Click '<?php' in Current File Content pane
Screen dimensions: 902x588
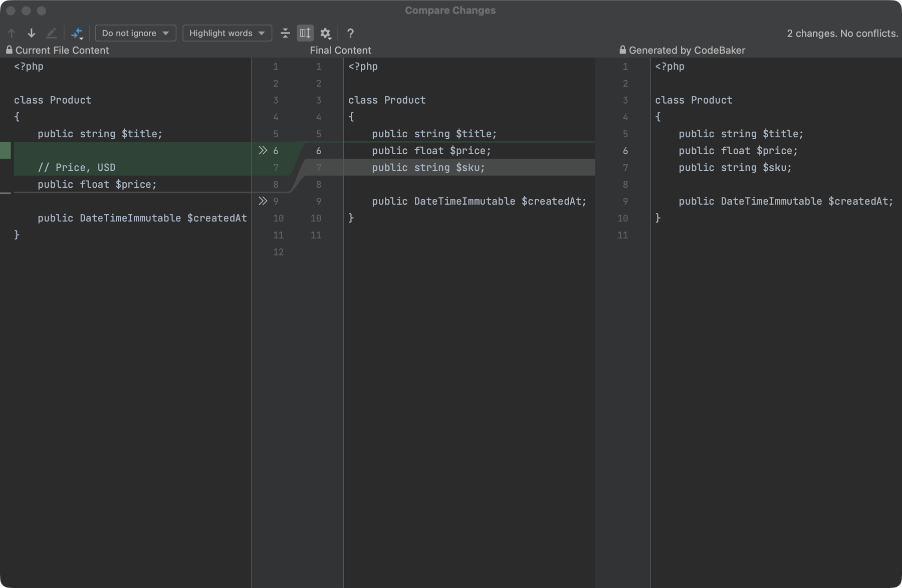[29, 66]
